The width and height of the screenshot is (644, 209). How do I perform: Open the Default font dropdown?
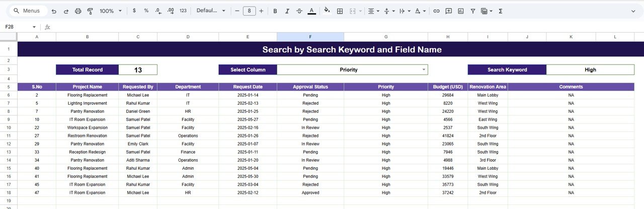211,11
